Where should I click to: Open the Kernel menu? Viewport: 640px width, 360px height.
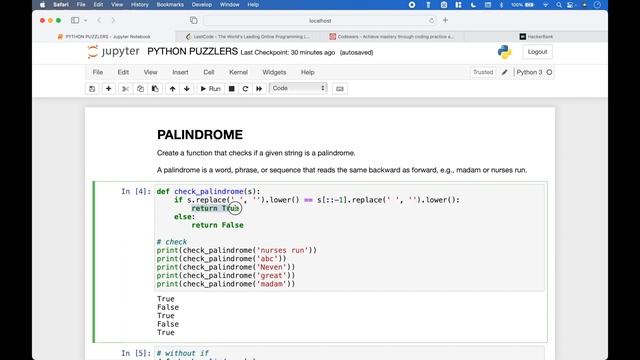[x=238, y=72]
